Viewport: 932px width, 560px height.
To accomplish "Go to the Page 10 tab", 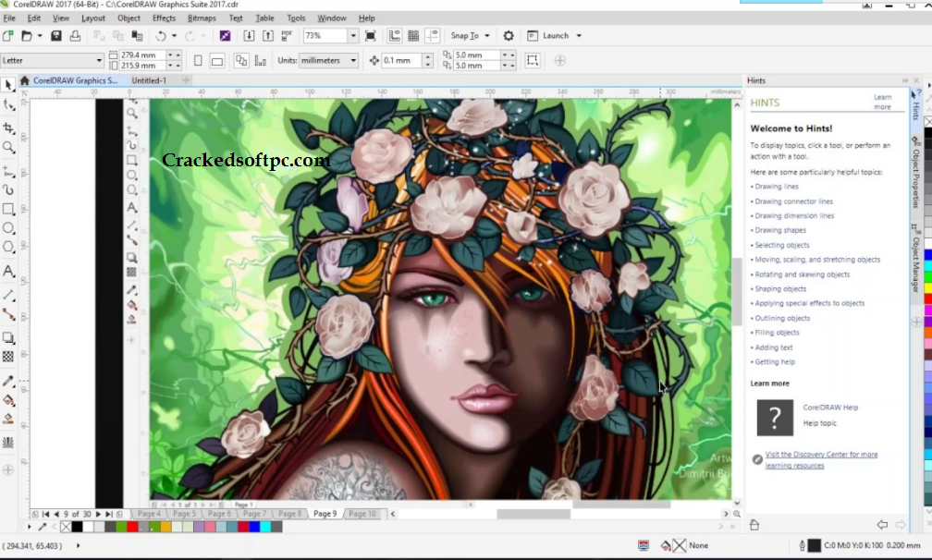I will (x=362, y=514).
